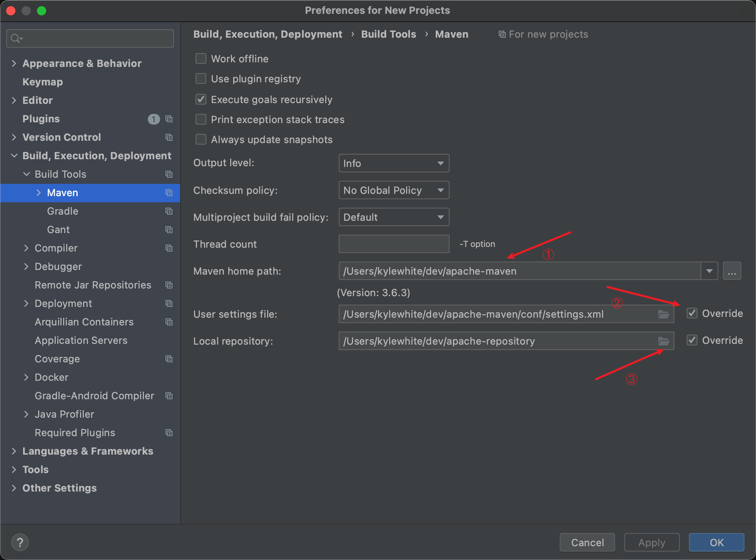Click the search magnifier icon in settings
This screenshot has width=756, height=560.
pyautogui.click(x=16, y=38)
